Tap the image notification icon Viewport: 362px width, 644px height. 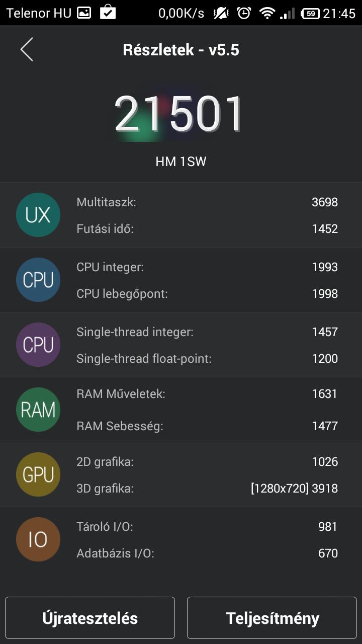pos(84,13)
